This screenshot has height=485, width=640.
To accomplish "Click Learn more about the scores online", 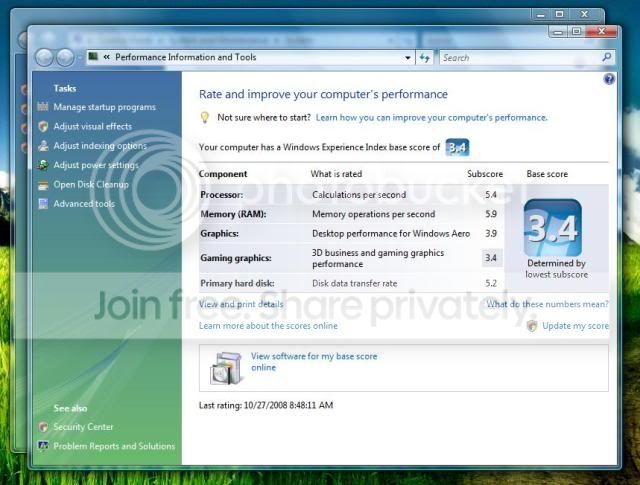I will (268, 326).
